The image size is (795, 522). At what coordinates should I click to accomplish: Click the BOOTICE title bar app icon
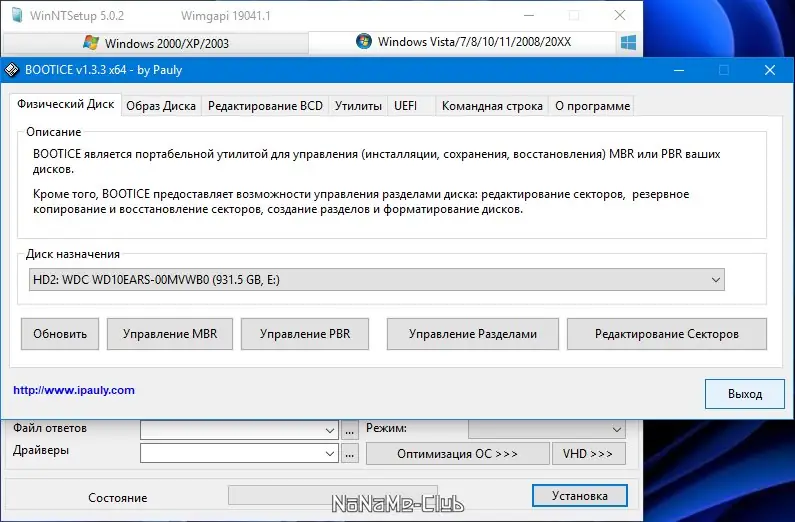click(x=12, y=70)
